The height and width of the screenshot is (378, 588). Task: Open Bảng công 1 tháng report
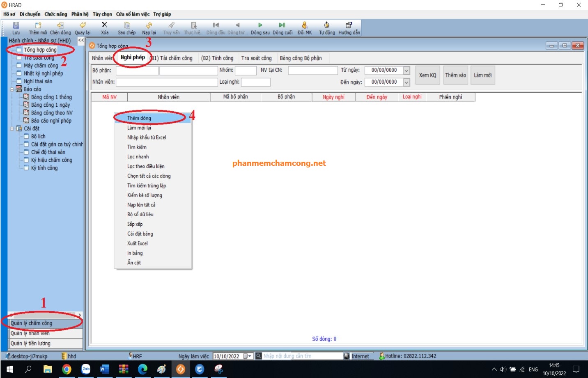(x=51, y=97)
